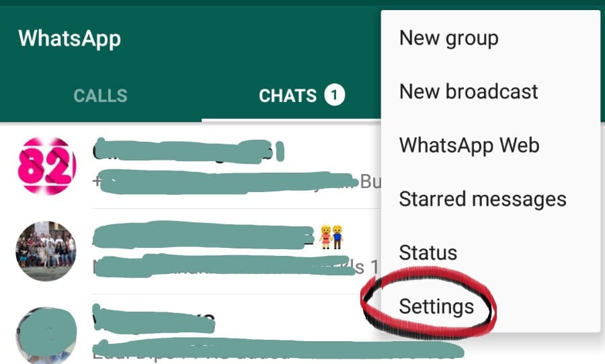Switch to the CALLS tab

click(x=100, y=95)
